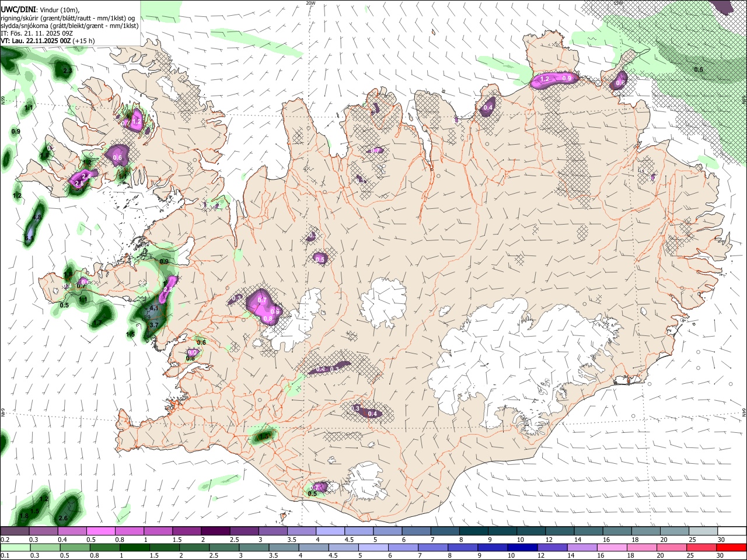The width and height of the screenshot is (747, 560).
Task: Pick rain legend swatch between 1 and 1.5
Action: pos(135,547)
